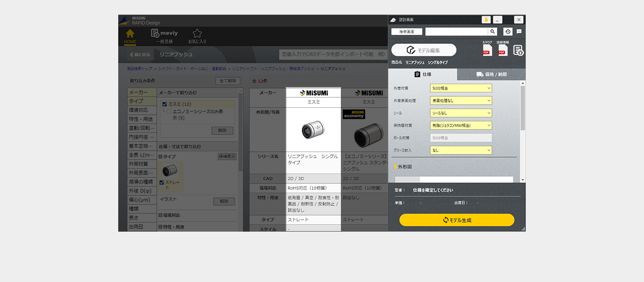Open the history clock icon
This screenshot has width=644, height=282.
coord(508,32)
